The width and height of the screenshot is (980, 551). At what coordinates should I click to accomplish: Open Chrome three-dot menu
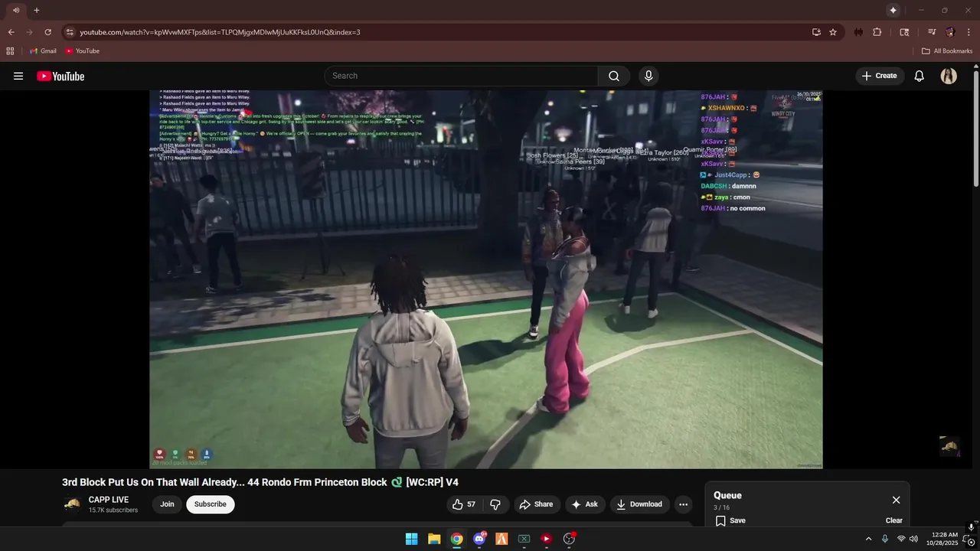969,32
